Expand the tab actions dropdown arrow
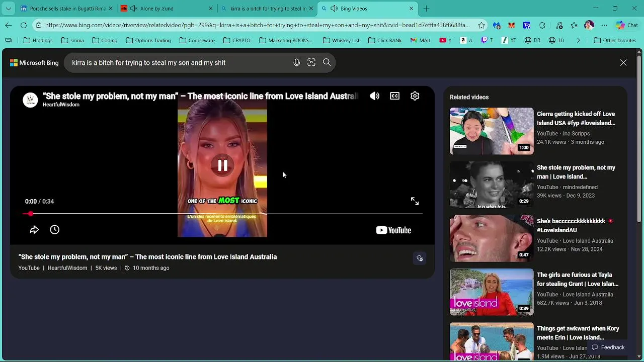Screen dimensions: 644x362 (8, 9)
